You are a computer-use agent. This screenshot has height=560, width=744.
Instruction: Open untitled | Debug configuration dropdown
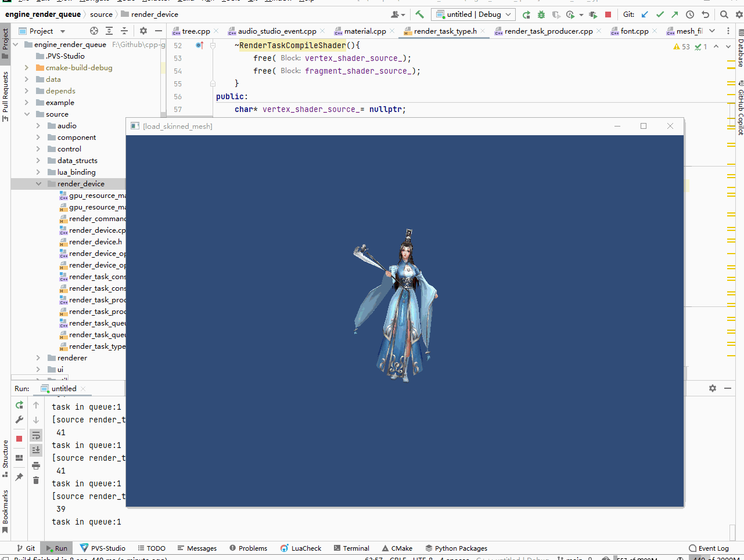(x=473, y=15)
